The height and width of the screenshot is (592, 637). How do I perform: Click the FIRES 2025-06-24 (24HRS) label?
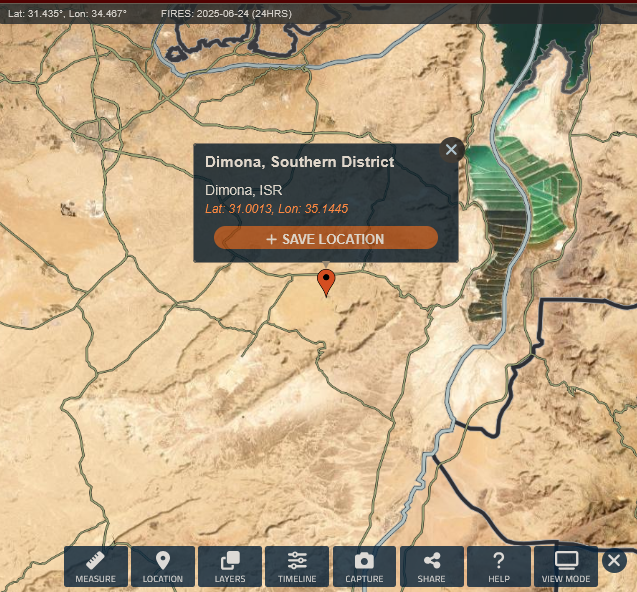coord(226,14)
